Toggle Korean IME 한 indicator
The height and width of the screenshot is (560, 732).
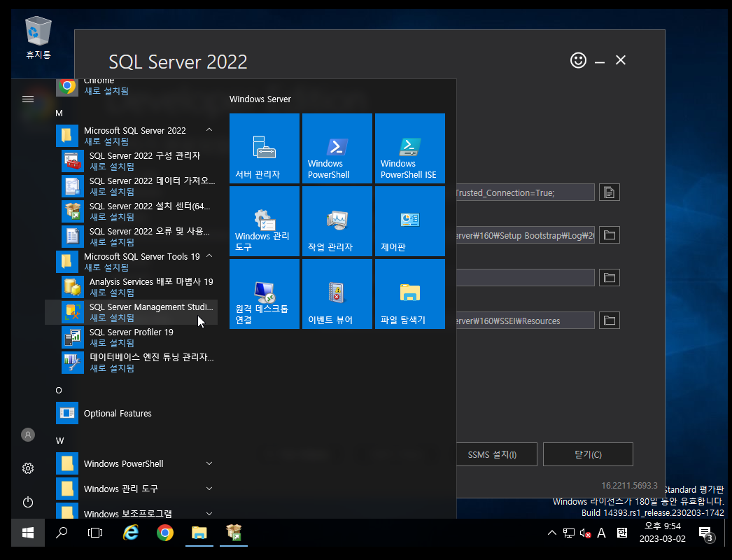(622, 533)
